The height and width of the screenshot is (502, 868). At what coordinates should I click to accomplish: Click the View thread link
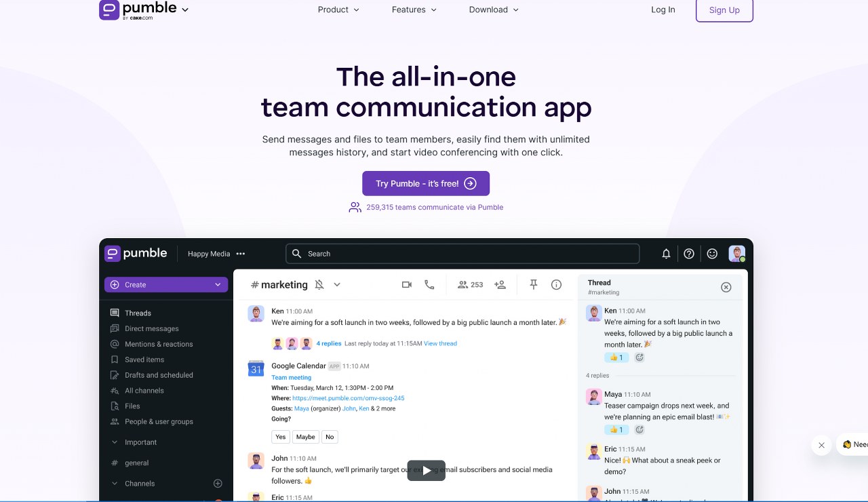click(x=440, y=343)
